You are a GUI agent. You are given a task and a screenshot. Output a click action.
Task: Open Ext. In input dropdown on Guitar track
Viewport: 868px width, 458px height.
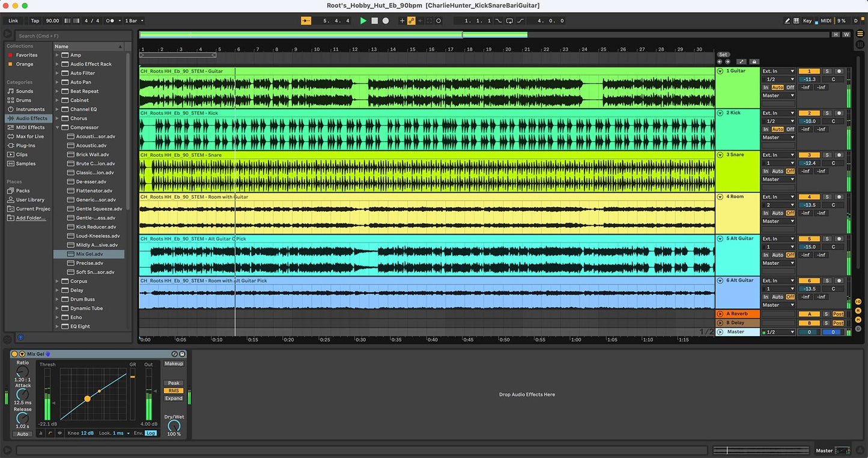coord(778,71)
